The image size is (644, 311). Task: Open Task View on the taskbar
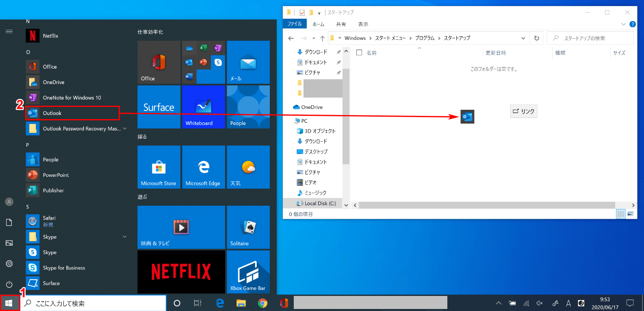[x=198, y=303]
